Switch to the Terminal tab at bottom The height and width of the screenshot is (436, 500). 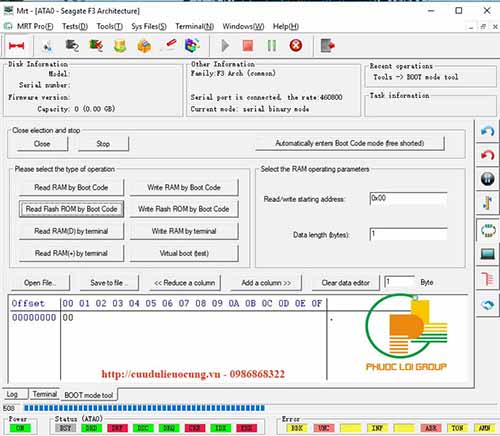pyautogui.click(x=44, y=394)
